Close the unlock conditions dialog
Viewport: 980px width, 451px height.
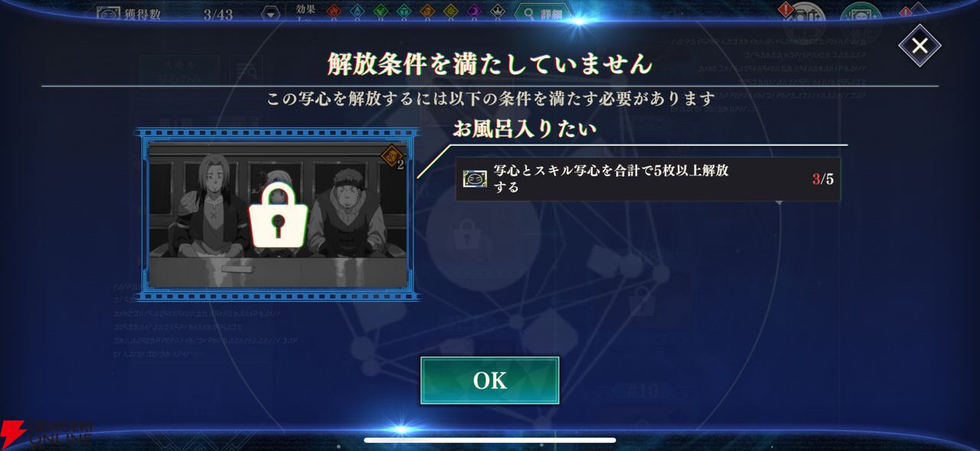point(920,45)
